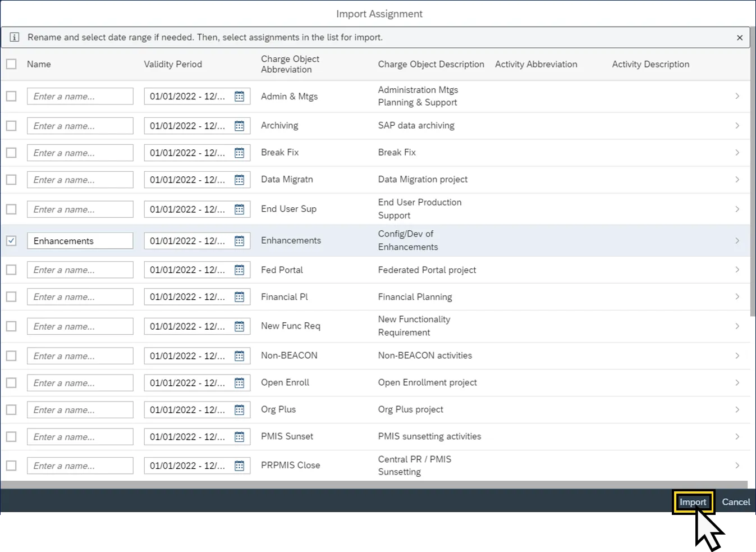Open calendar picker for PMIS Sunset row
756x552 pixels.
point(239,437)
